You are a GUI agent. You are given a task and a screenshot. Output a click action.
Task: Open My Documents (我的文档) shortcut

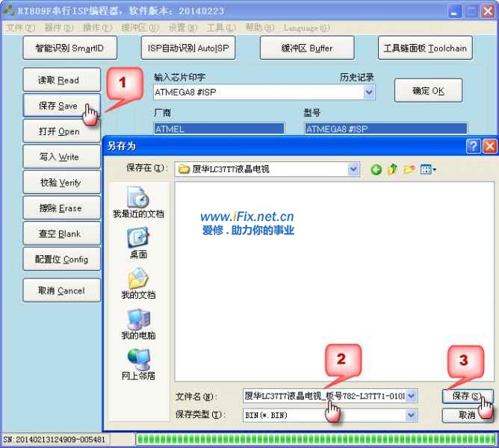tap(138, 284)
